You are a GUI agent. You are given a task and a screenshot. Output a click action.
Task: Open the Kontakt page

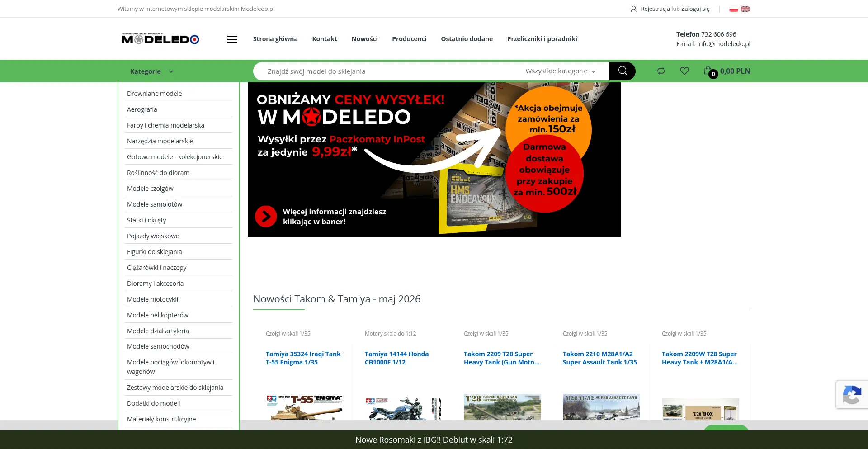tap(325, 39)
